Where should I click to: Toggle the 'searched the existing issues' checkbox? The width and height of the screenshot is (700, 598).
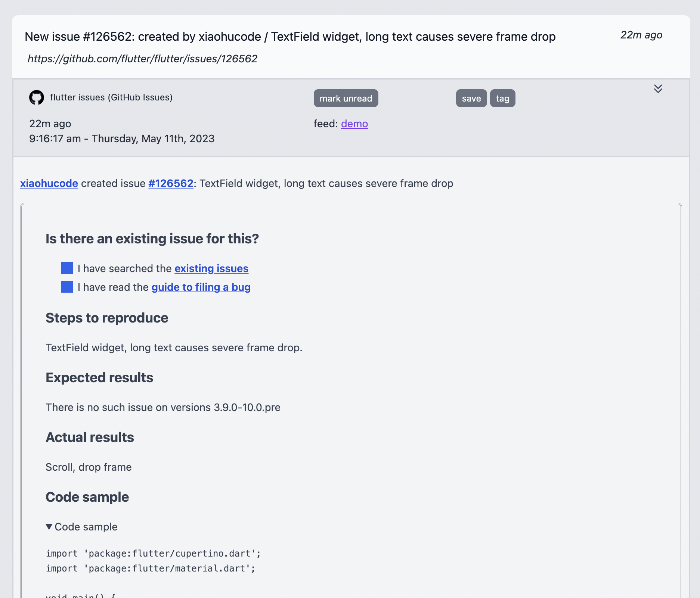pyautogui.click(x=67, y=268)
